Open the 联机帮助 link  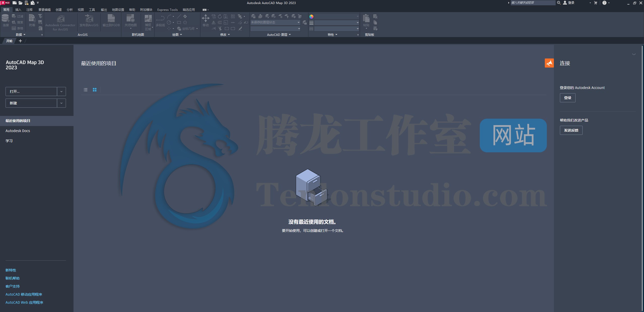click(13, 278)
